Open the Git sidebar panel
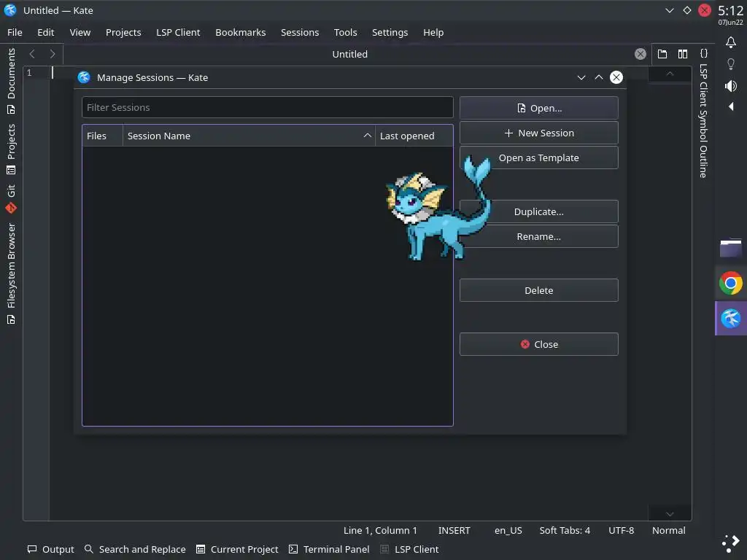The width and height of the screenshot is (747, 560). coord(11,198)
